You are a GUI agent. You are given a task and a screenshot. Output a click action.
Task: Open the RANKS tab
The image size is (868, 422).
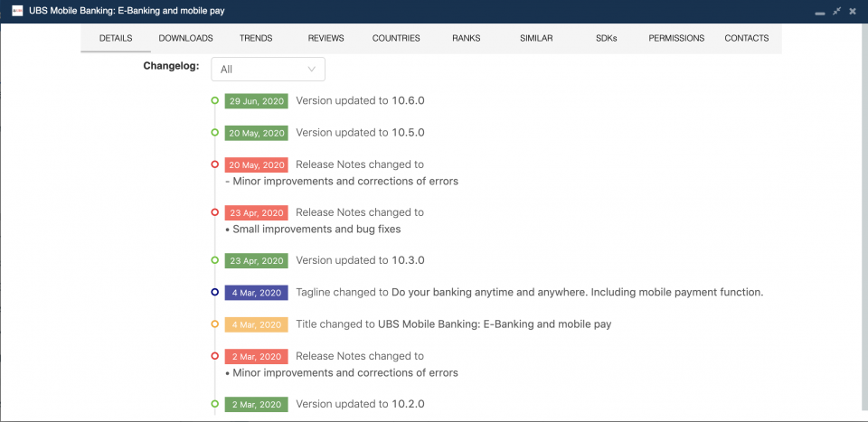(467, 38)
